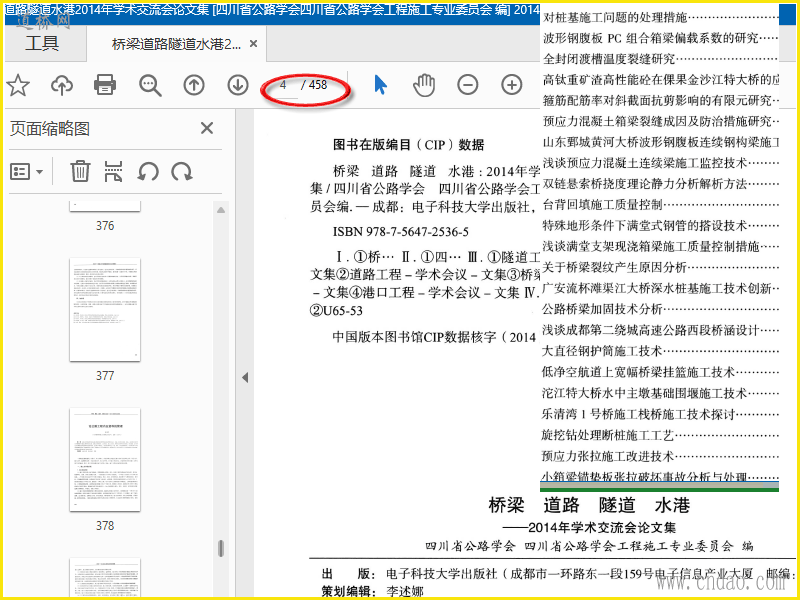Rotate page counterclockwise

pyautogui.click(x=148, y=171)
